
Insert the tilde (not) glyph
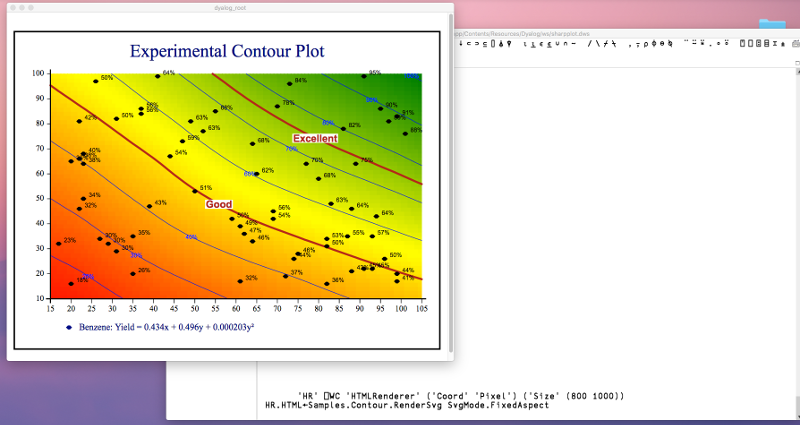[573, 44]
